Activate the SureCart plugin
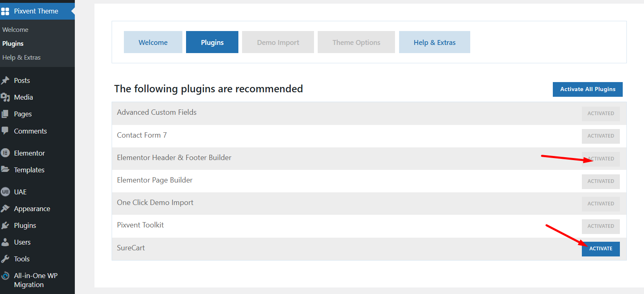 600,249
